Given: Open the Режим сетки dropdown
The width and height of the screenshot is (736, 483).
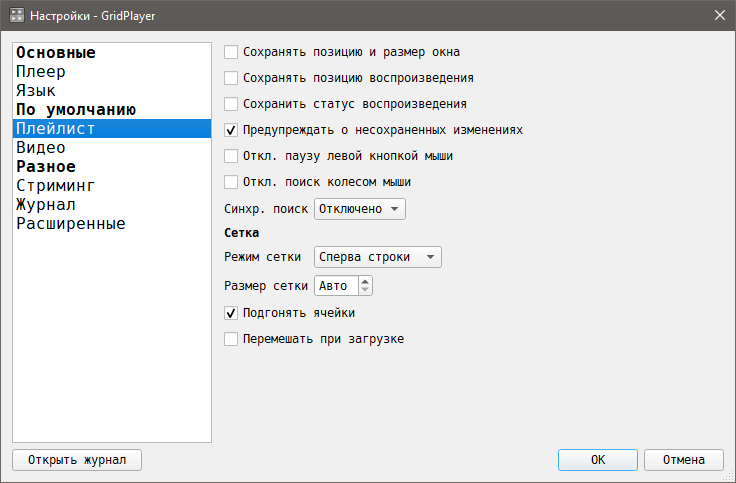Looking at the screenshot, I should pos(377,257).
